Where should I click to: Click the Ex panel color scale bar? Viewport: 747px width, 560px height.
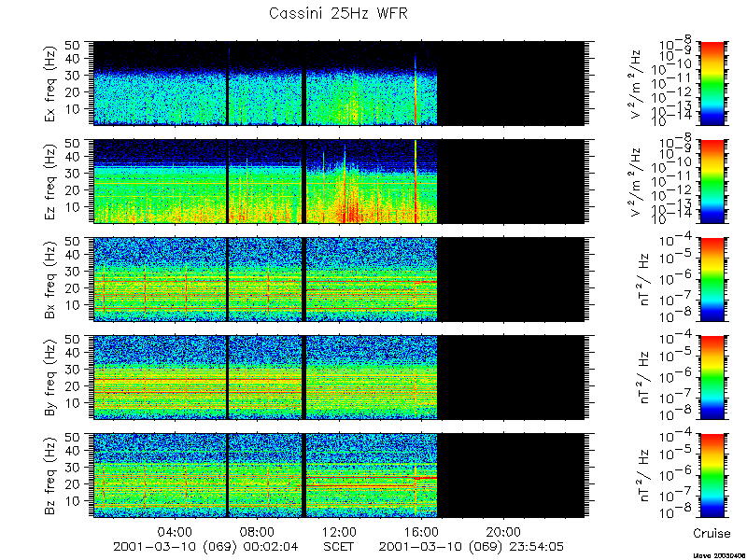[712, 83]
